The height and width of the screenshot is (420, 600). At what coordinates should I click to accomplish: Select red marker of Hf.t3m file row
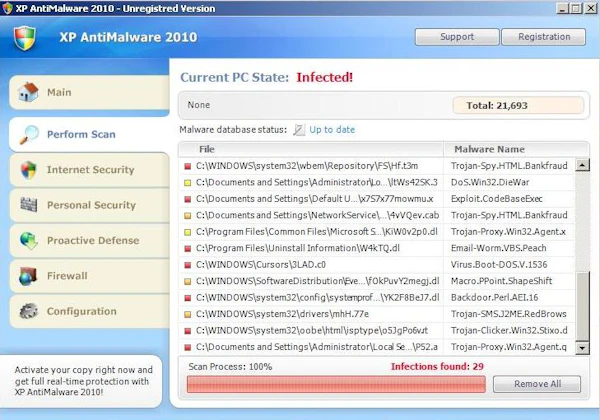coord(188,166)
